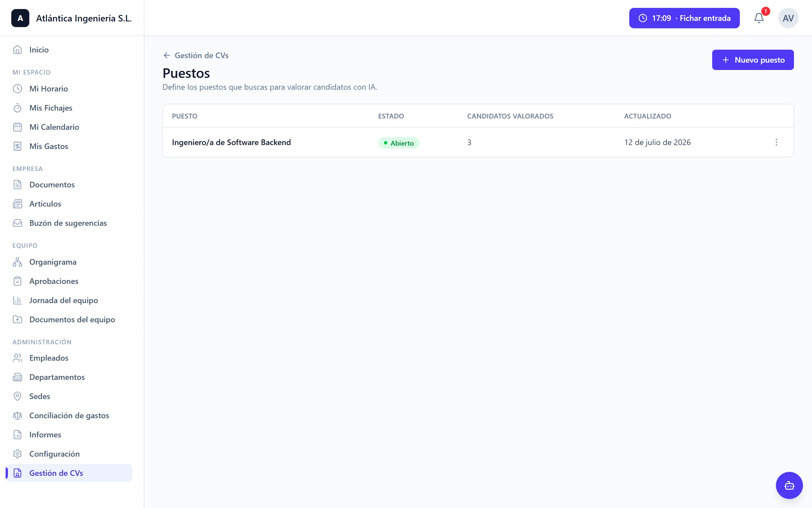Click the Aprobaciones clipboard icon
Screen dimensions: 812x508
[17, 281]
